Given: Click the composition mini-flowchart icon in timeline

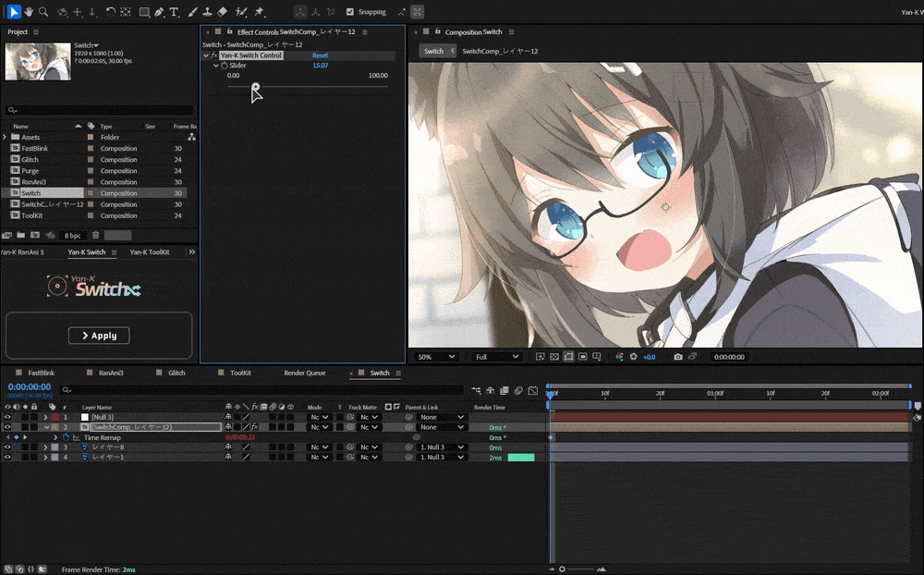Looking at the screenshot, I should [x=476, y=390].
